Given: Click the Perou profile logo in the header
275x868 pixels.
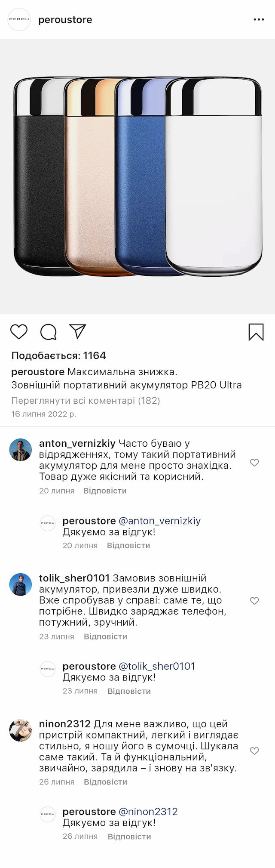Looking at the screenshot, I should click(19, 20).
